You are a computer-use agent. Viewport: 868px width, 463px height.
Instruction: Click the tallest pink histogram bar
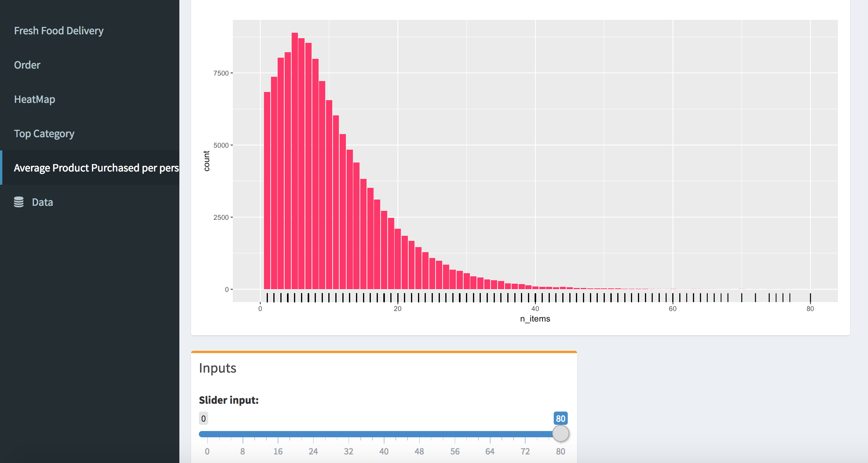point(295,164)
